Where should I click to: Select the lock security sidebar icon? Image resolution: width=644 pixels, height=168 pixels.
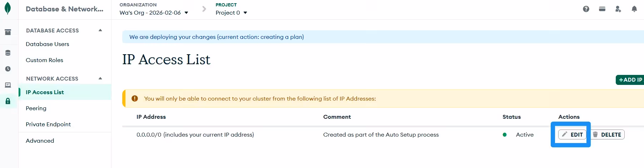point(8,101)
